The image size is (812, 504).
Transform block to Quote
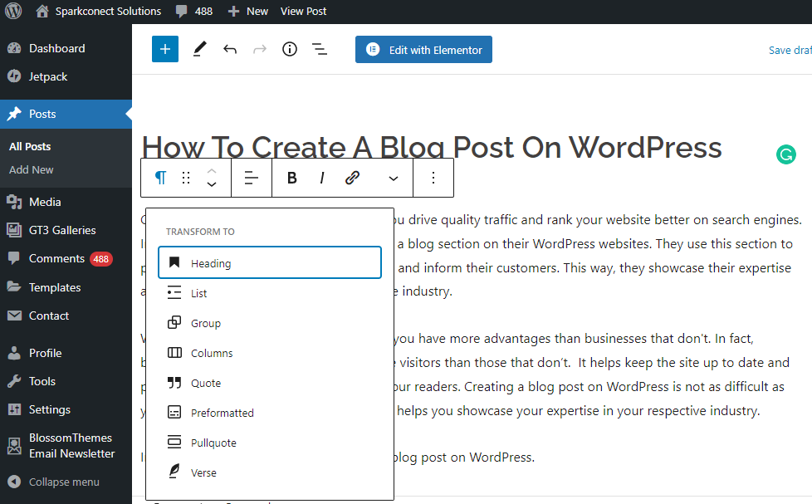coord(270,384)
